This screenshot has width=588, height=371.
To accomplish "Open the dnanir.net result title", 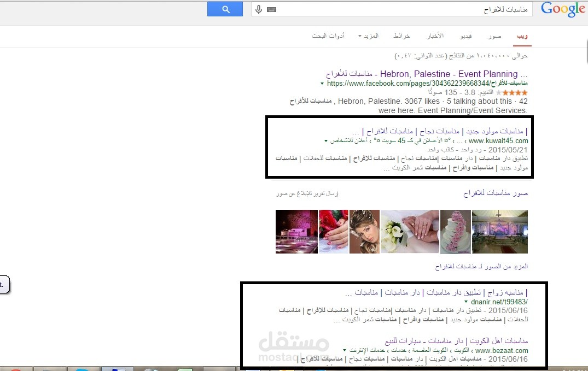I will [x=436, y=292].
